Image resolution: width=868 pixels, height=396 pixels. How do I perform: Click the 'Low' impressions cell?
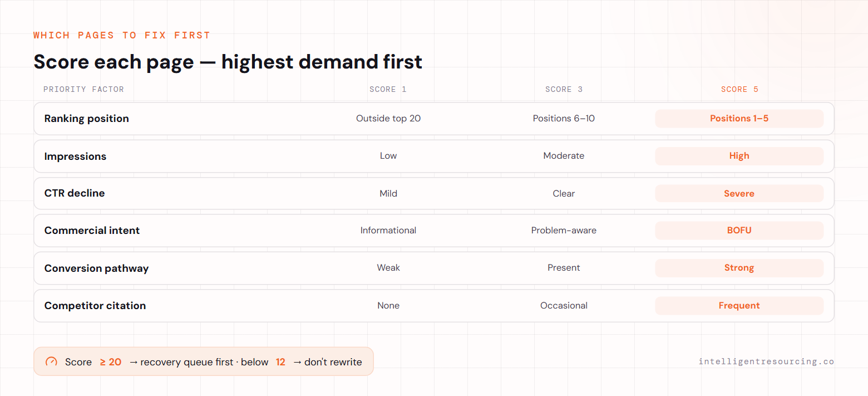point(388,156)
